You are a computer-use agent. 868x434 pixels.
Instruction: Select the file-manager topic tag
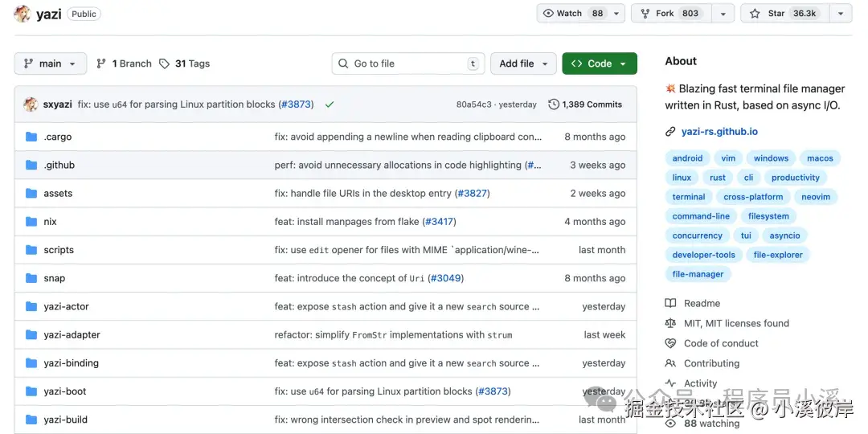pyautogui.click(x=698, y=275)
